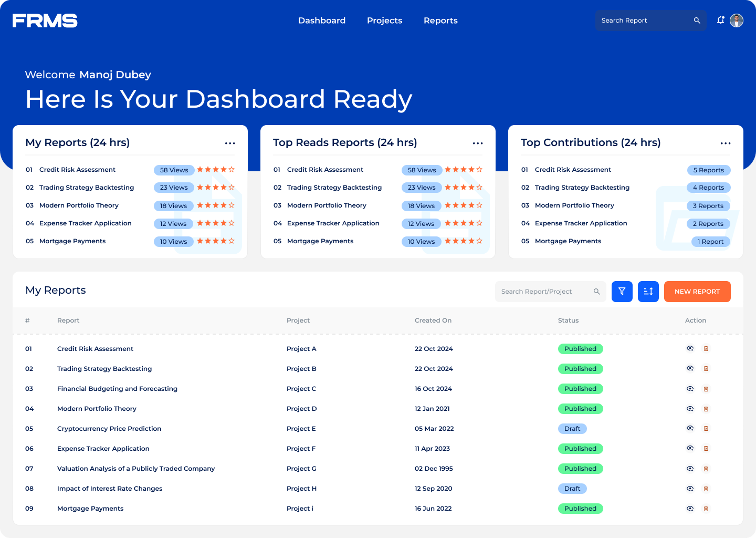Click eye icon for Impact of Interest Rate Changes
This screenshot has height=538, width=756.
(690, 489)
